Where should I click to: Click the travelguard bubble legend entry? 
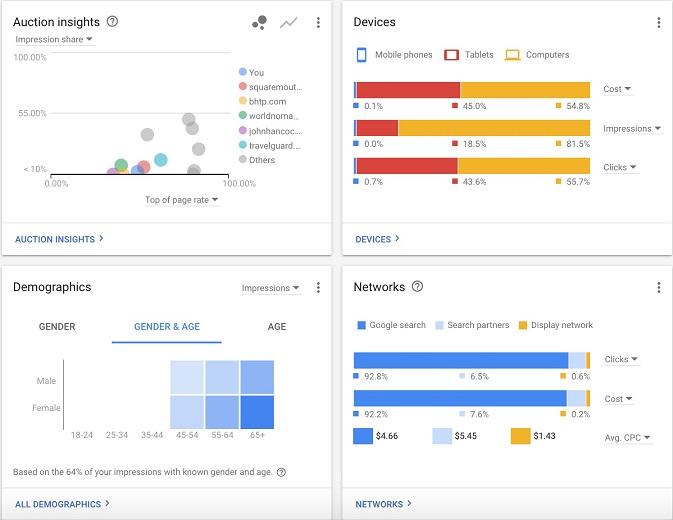(270, 145)
